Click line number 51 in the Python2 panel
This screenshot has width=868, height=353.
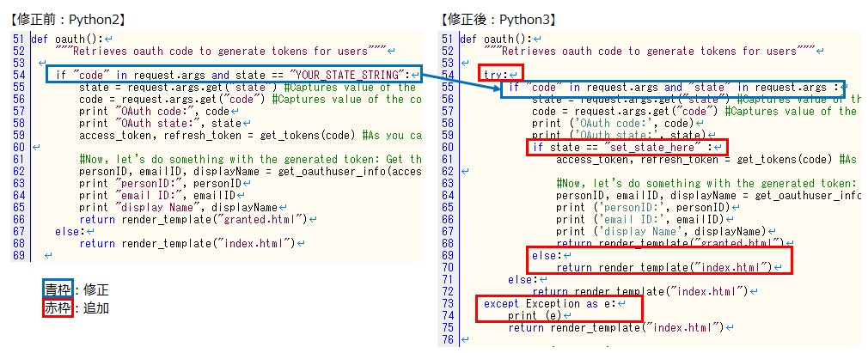point(18,39)
